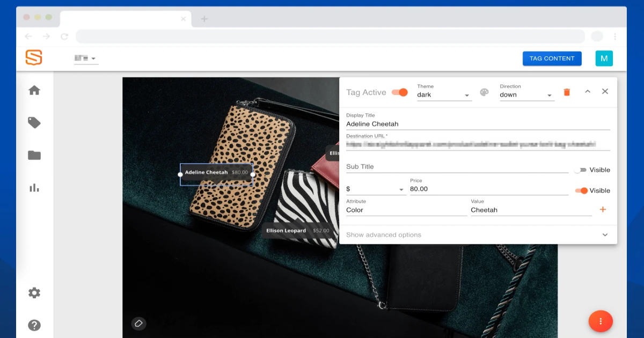
Task: Select the Adeline Cheetah tag on image
Action: click(216, 173)
